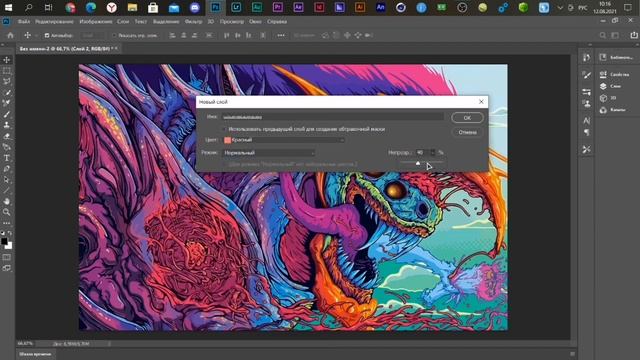Select the Move tool in toolbox
This screenshot has height=360, width=640.
pyautogui.click(x=7, y=60)
